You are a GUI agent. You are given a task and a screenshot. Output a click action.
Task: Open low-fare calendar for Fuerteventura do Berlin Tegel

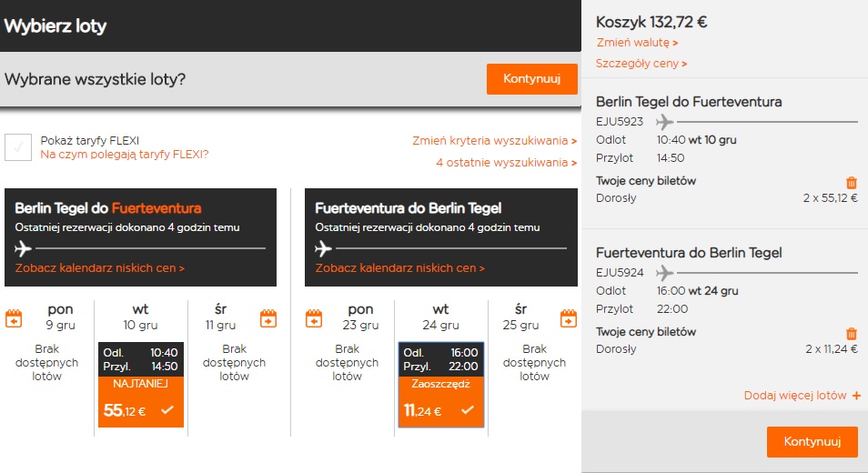click(x=399, y=268)
